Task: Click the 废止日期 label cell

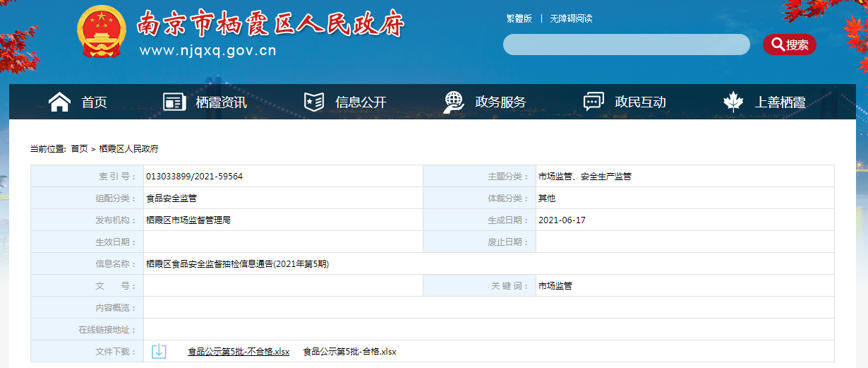Action: click(x=479, y=242)
